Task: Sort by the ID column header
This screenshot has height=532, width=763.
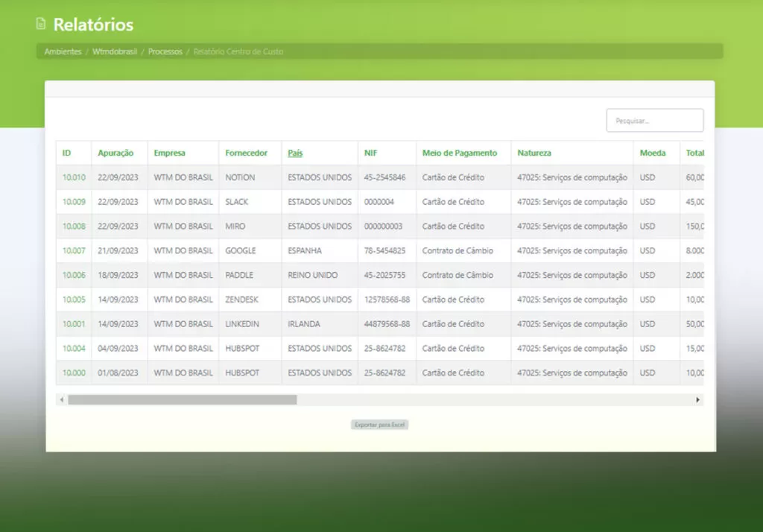Action: pos(66,153)
